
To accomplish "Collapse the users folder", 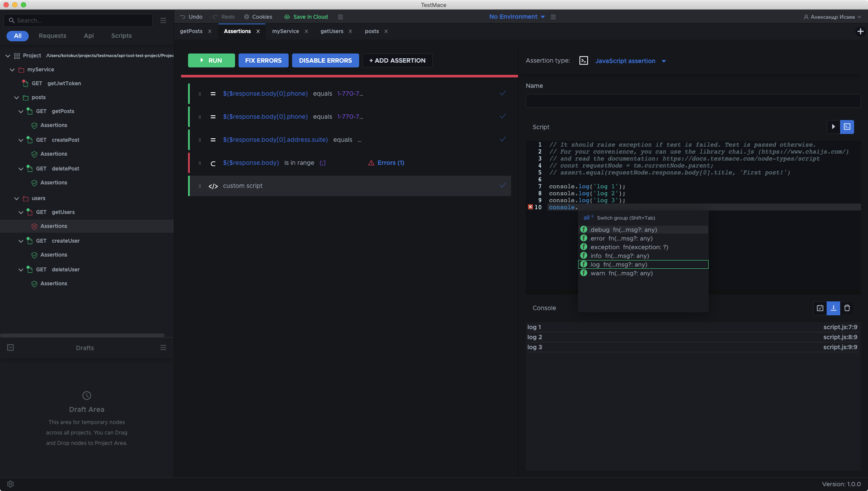I will [17, 198].
